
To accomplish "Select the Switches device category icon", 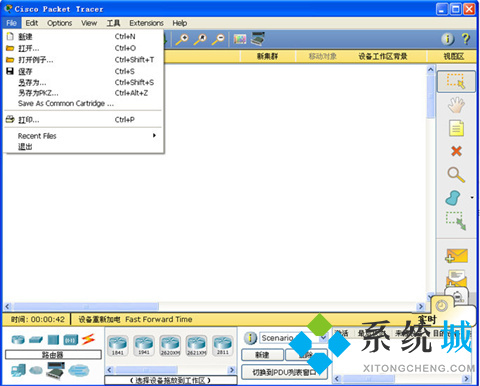I will (x=36, y=340).
